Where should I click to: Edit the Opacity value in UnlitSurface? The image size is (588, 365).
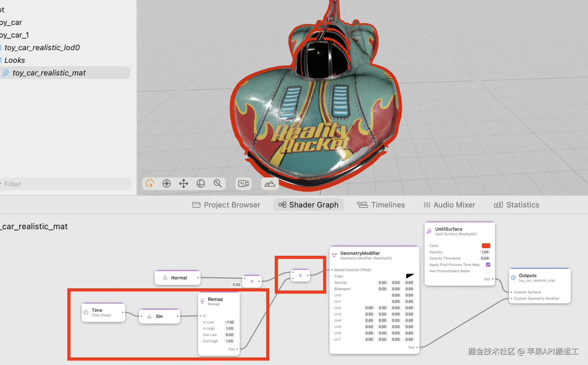tap(485, 252)
